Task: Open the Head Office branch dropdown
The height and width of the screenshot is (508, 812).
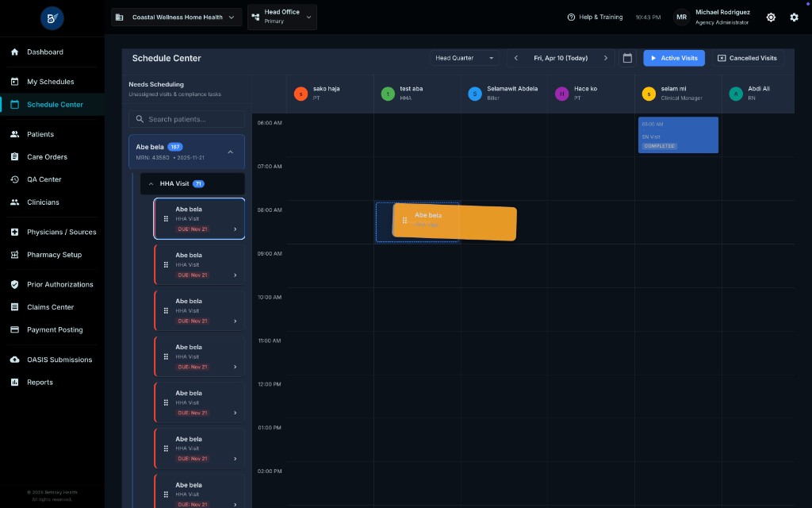Action: pyautogui.click(x=282, y=17)
